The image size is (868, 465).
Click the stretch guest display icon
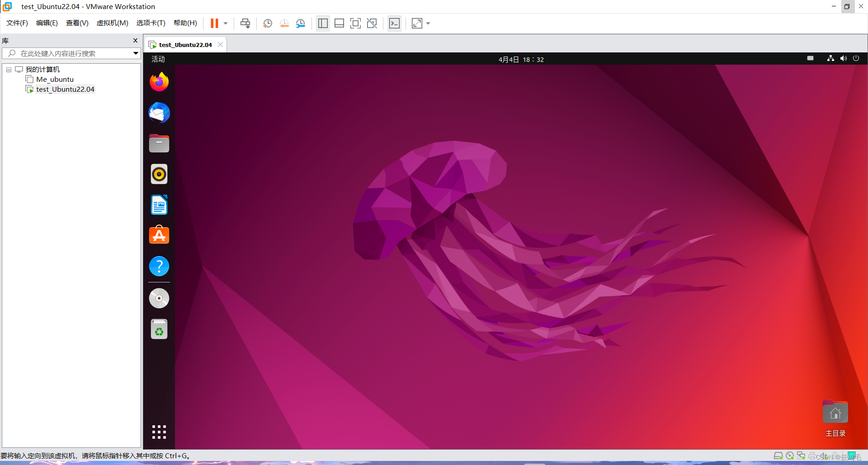pyautogui.click(x=417, y=23)
